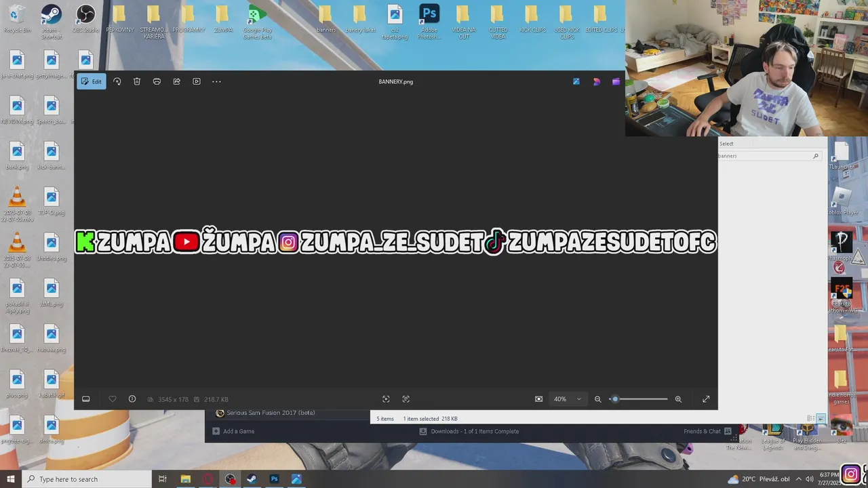Viewport: 868px width, 488px height.
Task: Print the image using the printer icon
Action: point(157,81)
